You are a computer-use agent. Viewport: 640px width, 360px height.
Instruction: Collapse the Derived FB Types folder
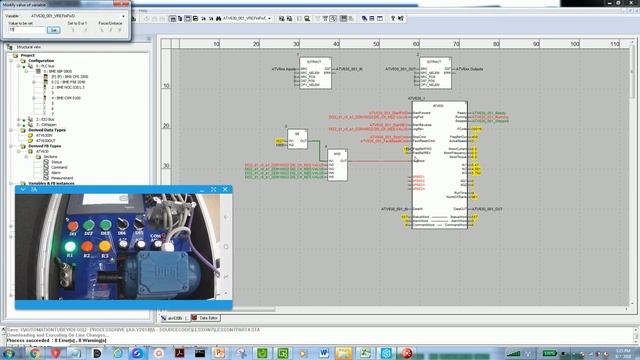pos(11,146)
